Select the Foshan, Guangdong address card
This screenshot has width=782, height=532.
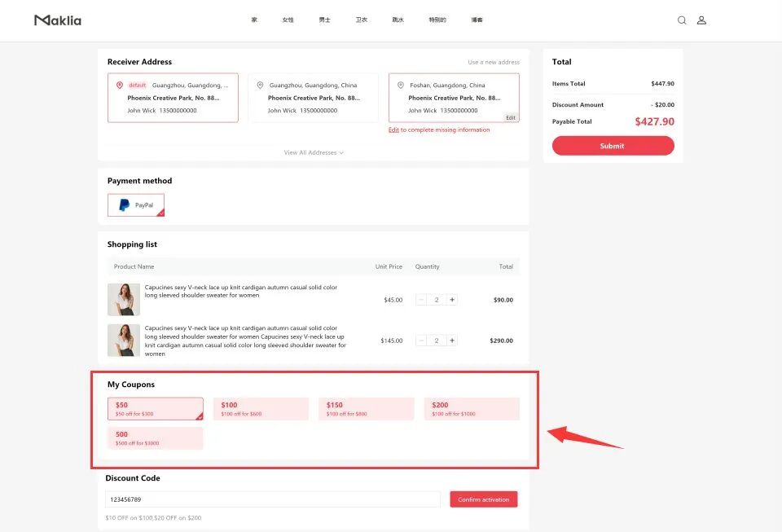454,98
